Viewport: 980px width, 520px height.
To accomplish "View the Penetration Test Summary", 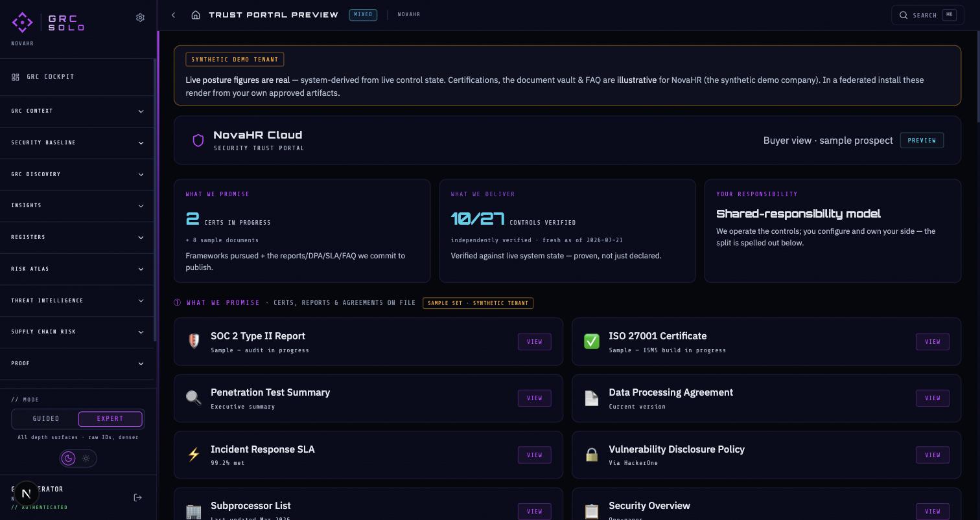I will (534, 398).
